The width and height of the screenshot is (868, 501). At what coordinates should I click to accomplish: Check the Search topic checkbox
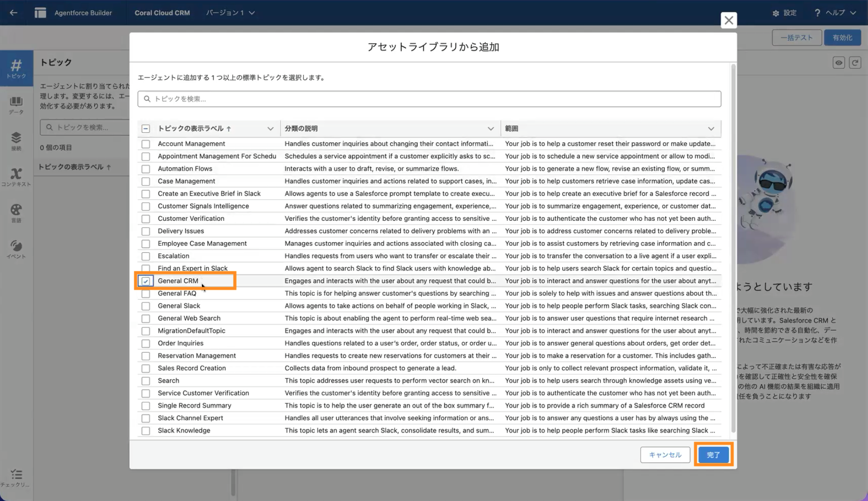click(146, 381)
